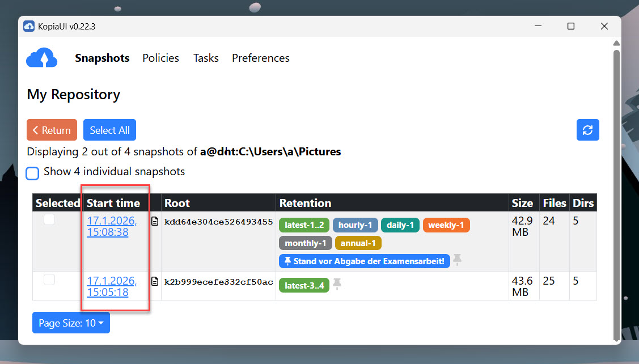
Task: Click the gray pin icon after Examensarbeit label
Action: [457, 260]
